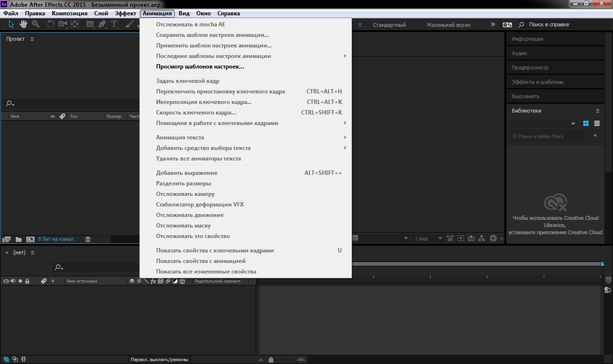Click Перекл. выключ./режимы toggle button

(x=159, y=359)
